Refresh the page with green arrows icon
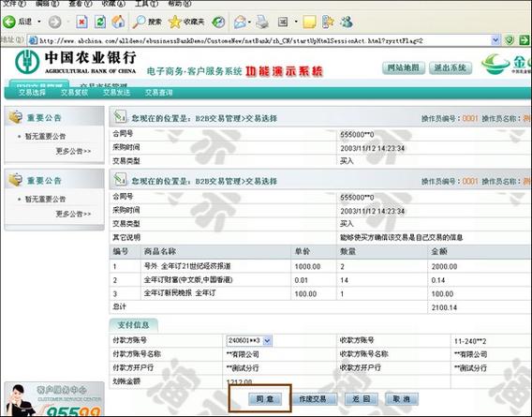This screenshot has height=417, width=532. tap(100, 22)
